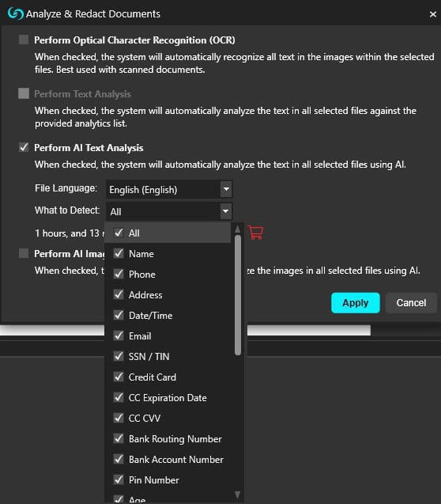Deselect Bank Routing Number option

point(119,438)
